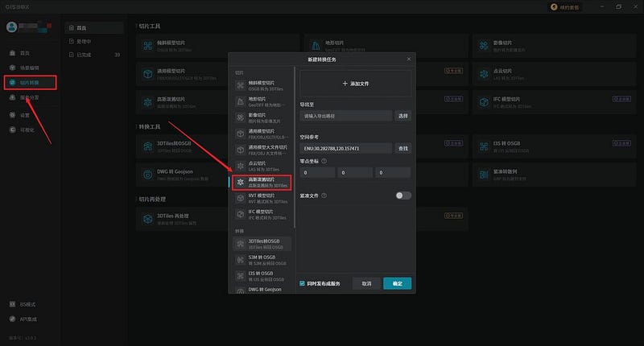Image resolution: width=644 pixels, height=346 pixels.
Task: Click 选择 next to export path
Action: click(x=403, y=116)
